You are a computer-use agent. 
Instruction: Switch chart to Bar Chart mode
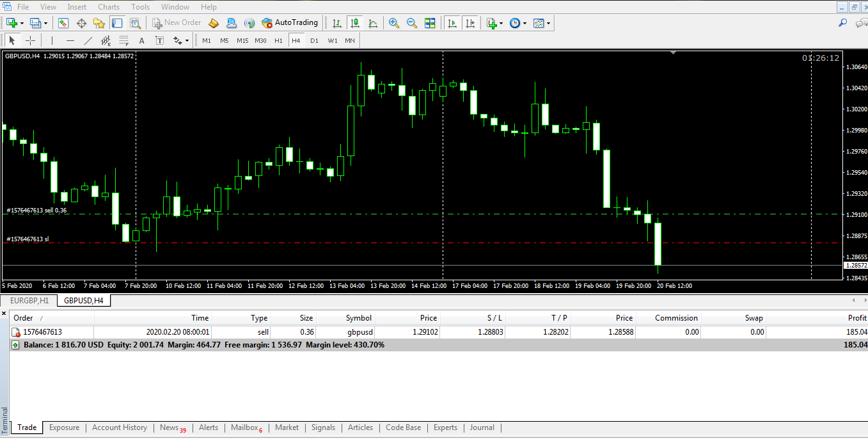coord(337,23)
